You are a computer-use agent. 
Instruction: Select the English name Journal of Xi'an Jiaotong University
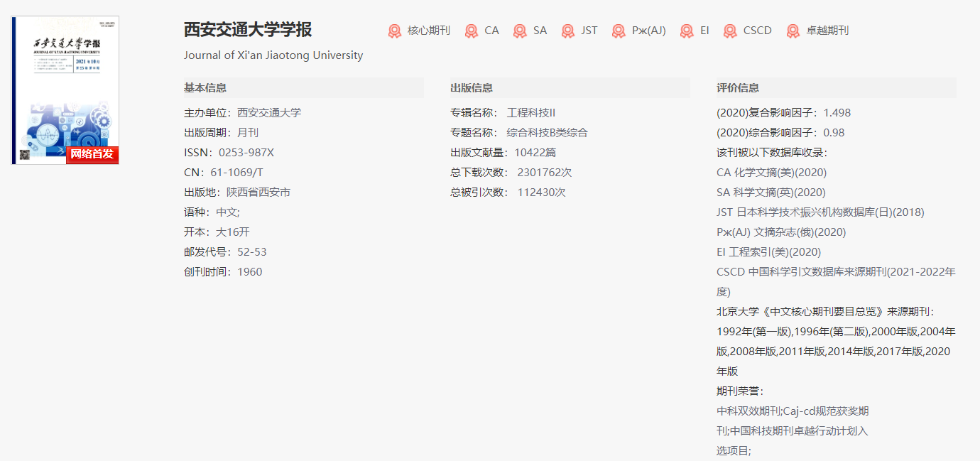point(273,55)
